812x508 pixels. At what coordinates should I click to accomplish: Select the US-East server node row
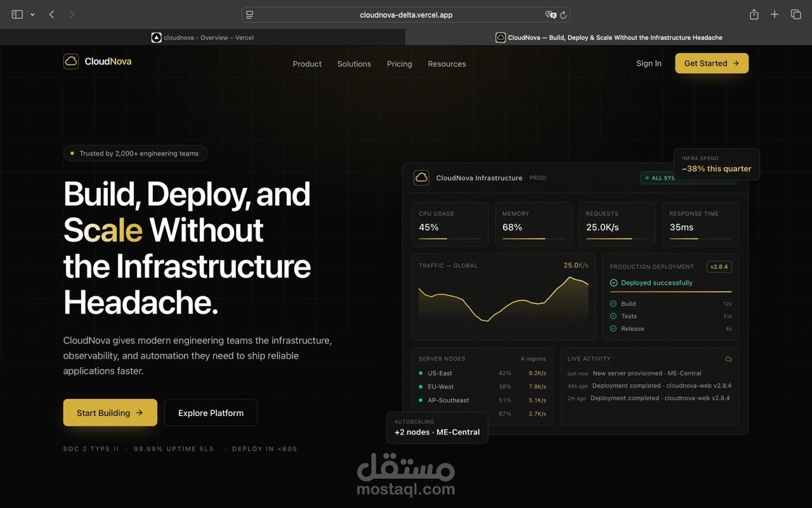[482, 373]
